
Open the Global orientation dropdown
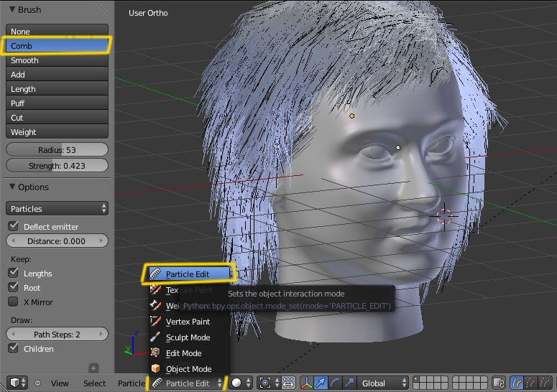pyautogui.click(x=384, y=383)
